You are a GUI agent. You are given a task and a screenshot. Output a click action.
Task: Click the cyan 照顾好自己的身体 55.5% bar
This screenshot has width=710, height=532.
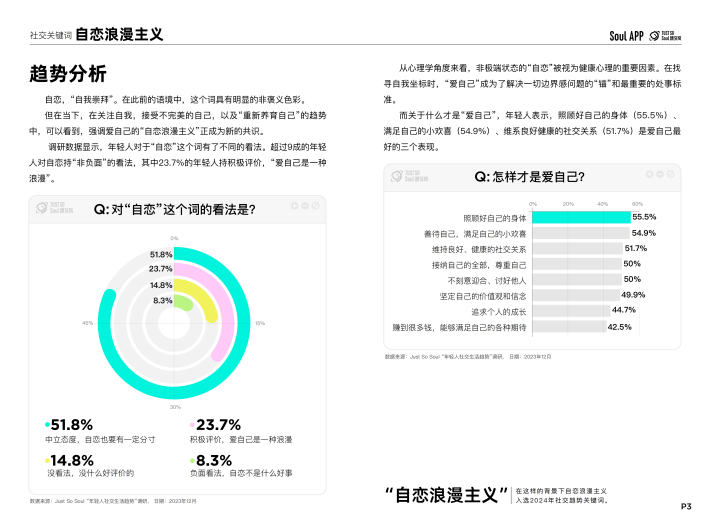(x=580, y=217)
